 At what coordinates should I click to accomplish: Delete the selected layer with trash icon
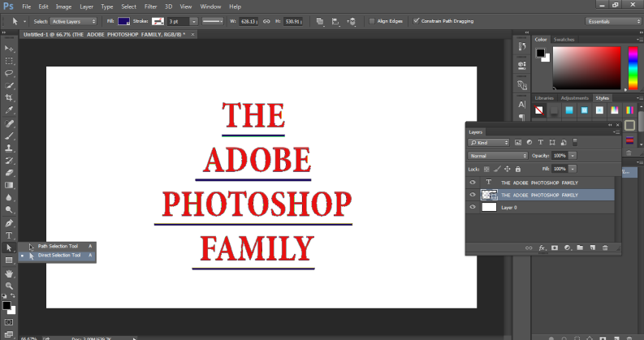click(605, 247)
